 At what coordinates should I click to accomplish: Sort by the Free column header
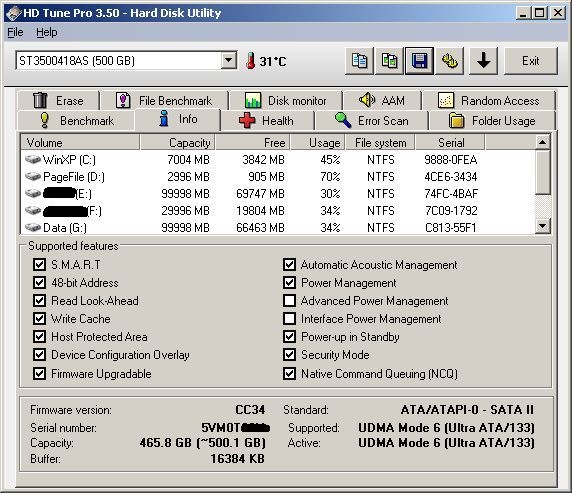pyautogui.click(x=252, y=142)
